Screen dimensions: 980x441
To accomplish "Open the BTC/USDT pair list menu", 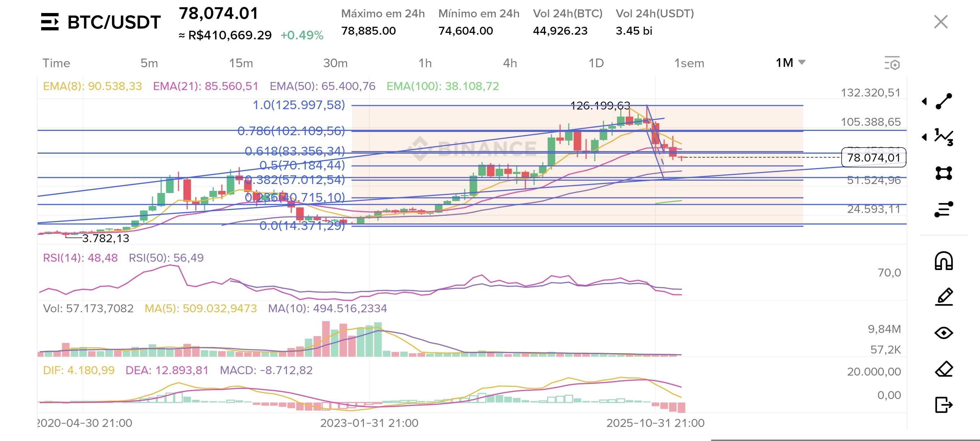I will pyautogui.click(x=50, y=22).
